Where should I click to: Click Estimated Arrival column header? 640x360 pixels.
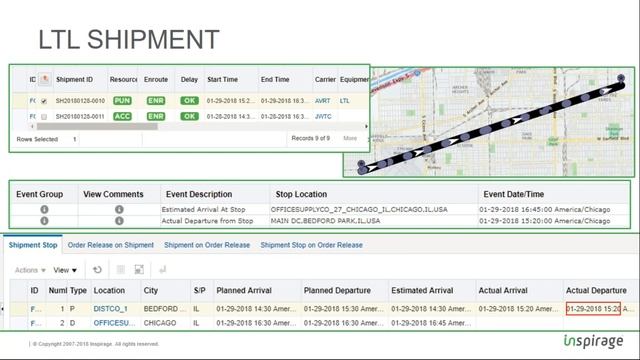(422, 291)
